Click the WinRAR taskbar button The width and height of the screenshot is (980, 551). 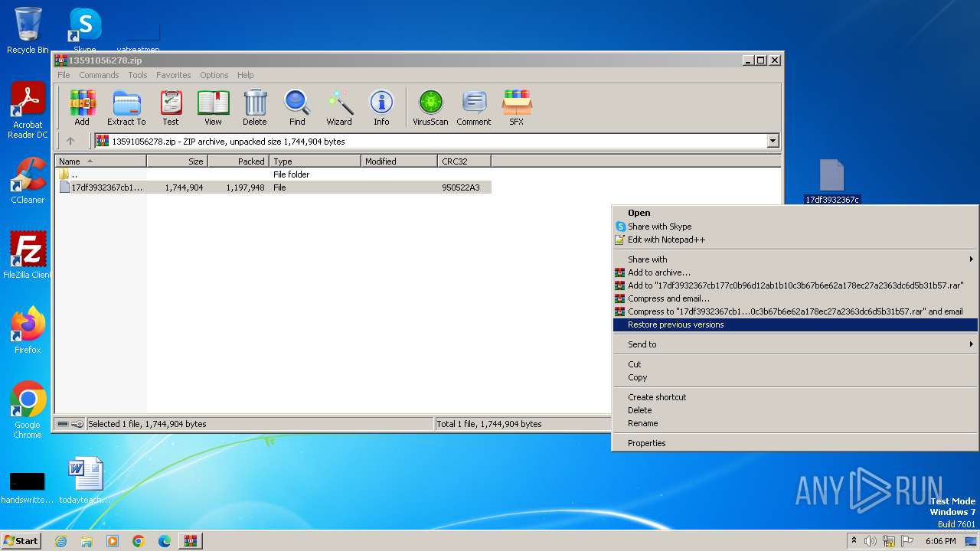[191, 541]
